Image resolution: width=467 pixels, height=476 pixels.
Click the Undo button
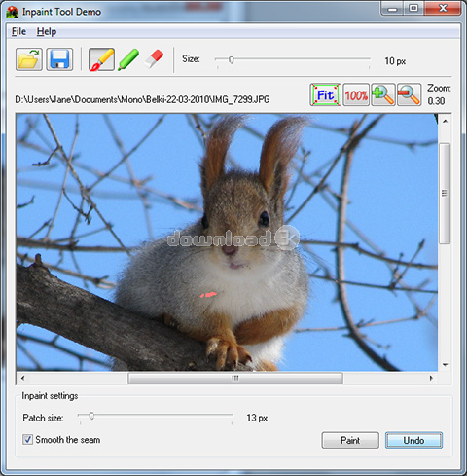click(x=413, y=440)
